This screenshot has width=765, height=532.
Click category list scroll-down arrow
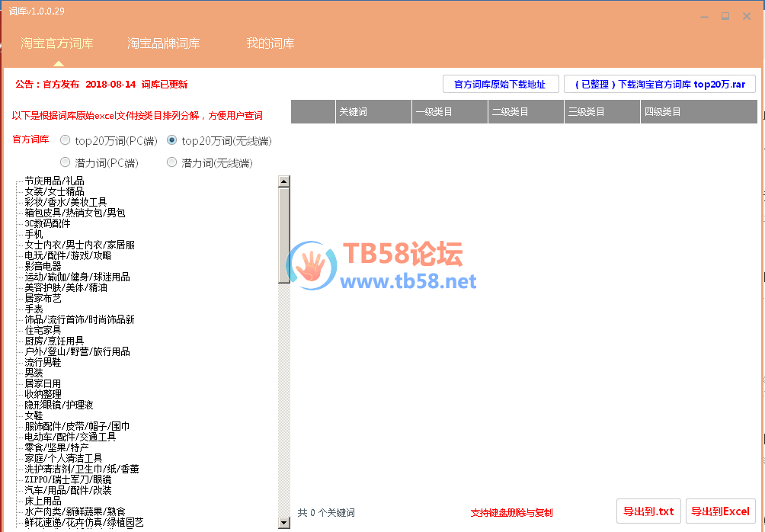click(x=284, y=522)
